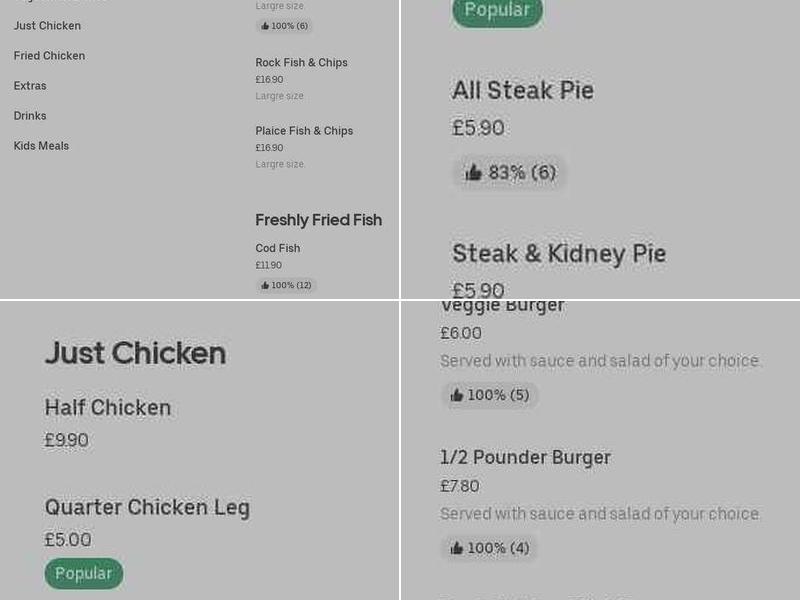Select the Half Chicken menu item
800x600 pixels.
click(108, 407)
